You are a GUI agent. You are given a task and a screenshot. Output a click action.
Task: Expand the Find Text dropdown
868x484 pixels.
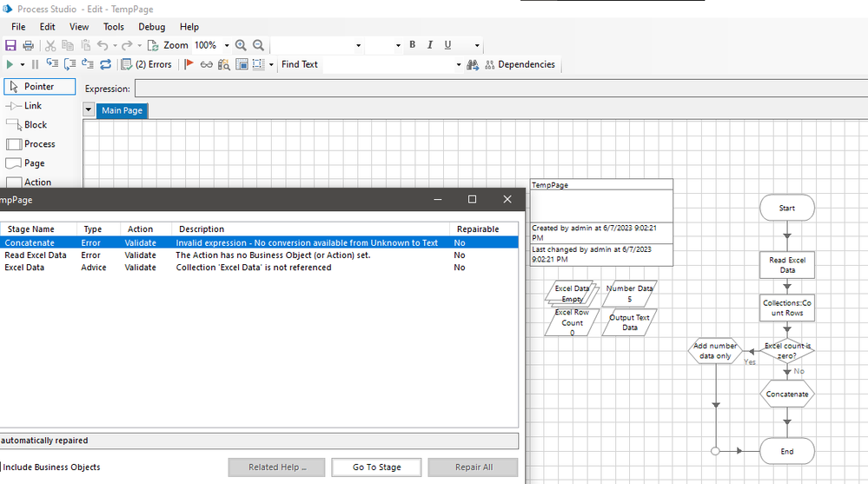[x=459, y=64]
